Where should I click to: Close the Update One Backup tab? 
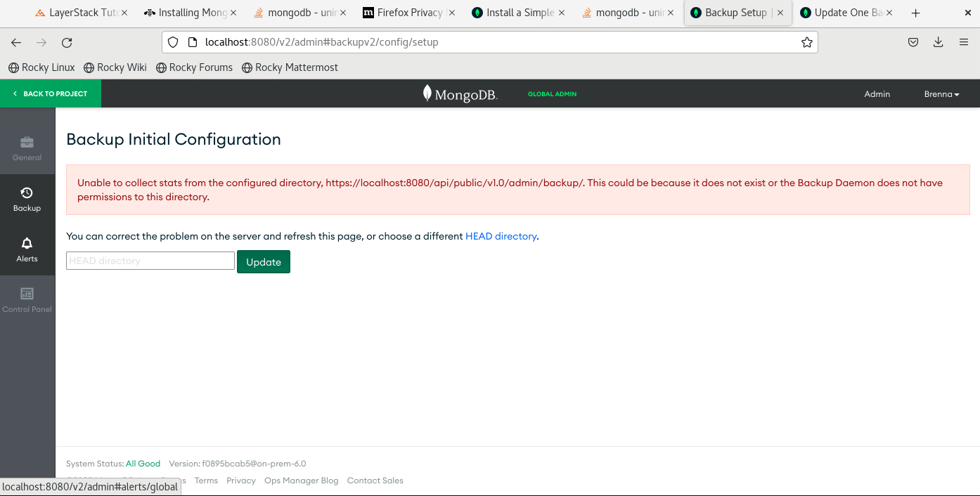889,13
